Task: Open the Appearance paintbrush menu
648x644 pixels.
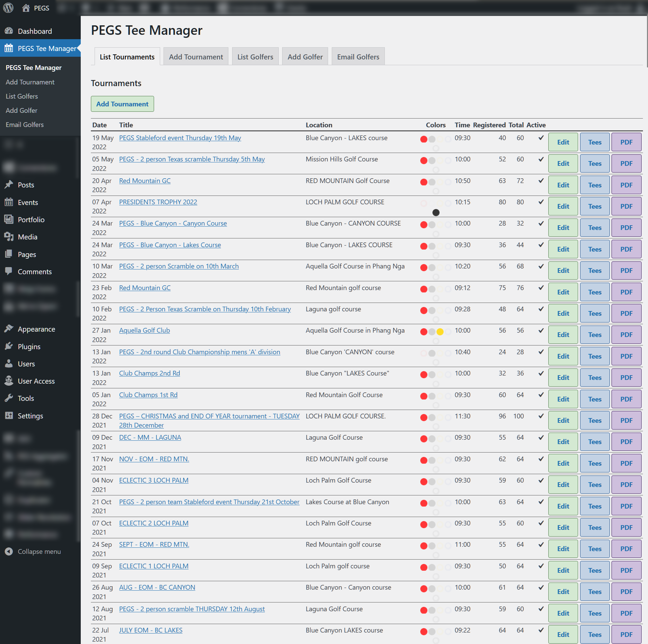Action: tap(9, 329)
